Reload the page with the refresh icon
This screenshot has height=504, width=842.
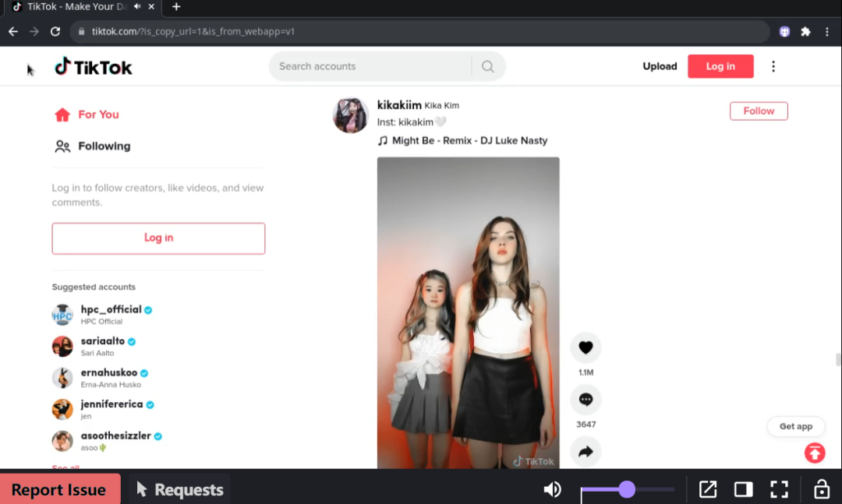[x=55, y=32]
